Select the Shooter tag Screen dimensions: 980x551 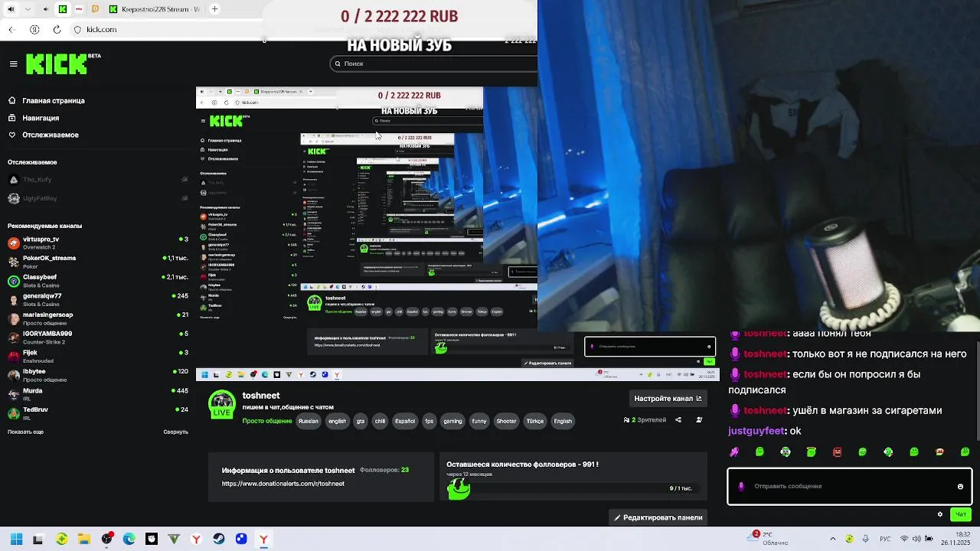click(x=506, y=421)
